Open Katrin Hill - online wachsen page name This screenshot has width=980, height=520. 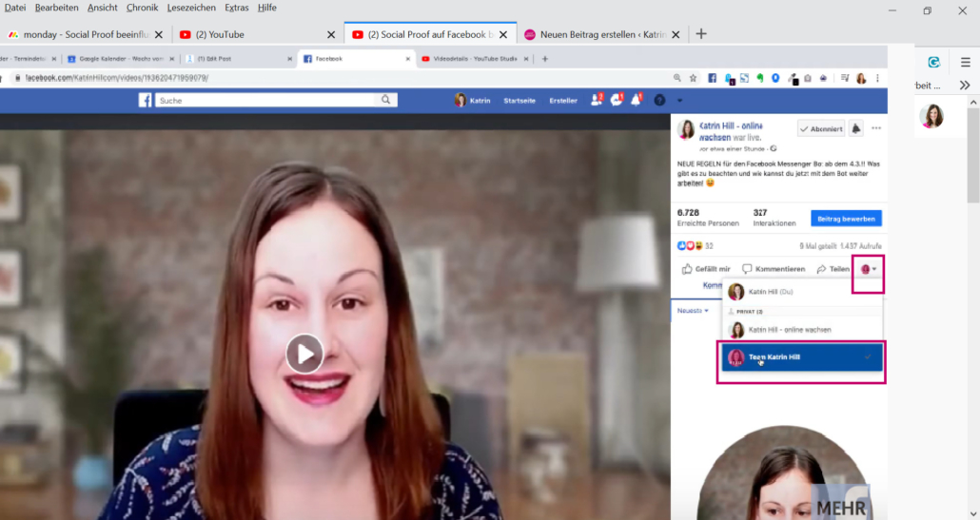pos(730,131)
